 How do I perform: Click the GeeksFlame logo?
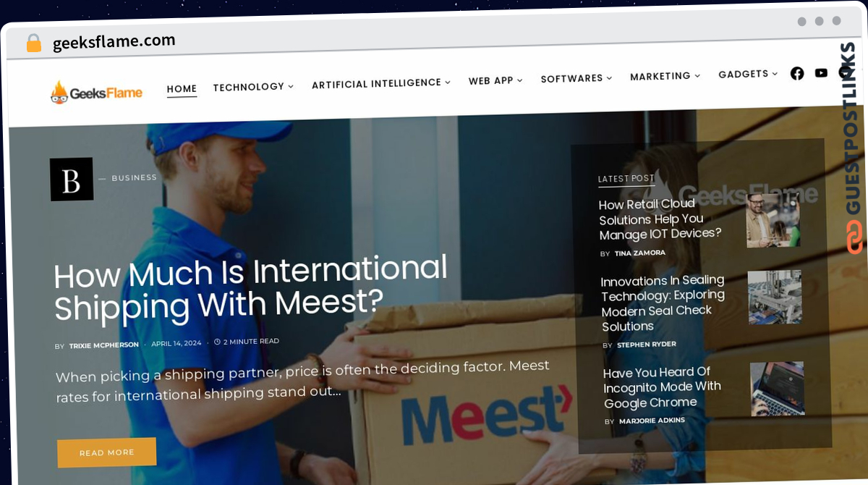pyautogui.click(x=96, y=92)
